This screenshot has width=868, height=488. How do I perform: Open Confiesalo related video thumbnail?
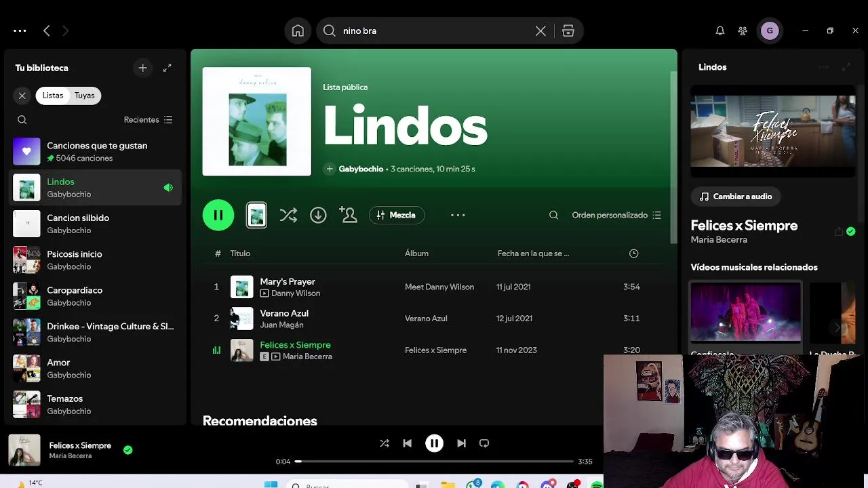(x=746, y=312)
